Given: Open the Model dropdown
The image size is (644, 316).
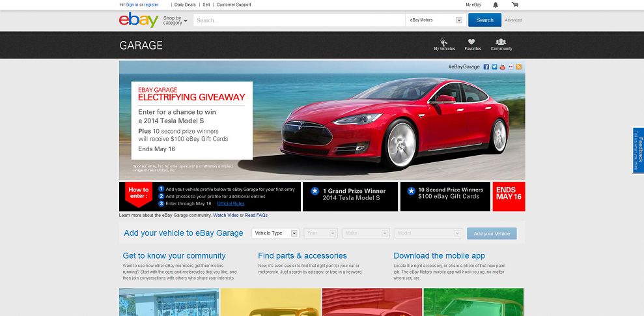Looking at the screenshot, I should [428, 233].
